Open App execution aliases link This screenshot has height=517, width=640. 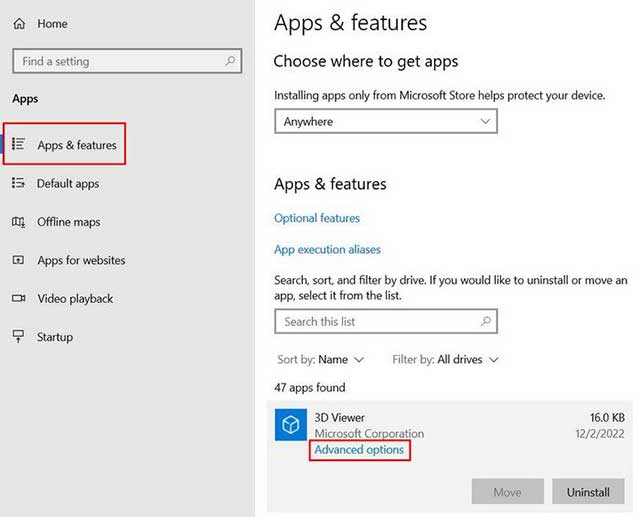327,249
